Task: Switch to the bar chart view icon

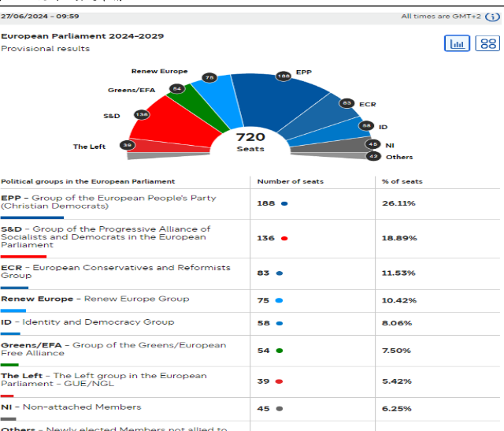Action: [x=457, y=44]
